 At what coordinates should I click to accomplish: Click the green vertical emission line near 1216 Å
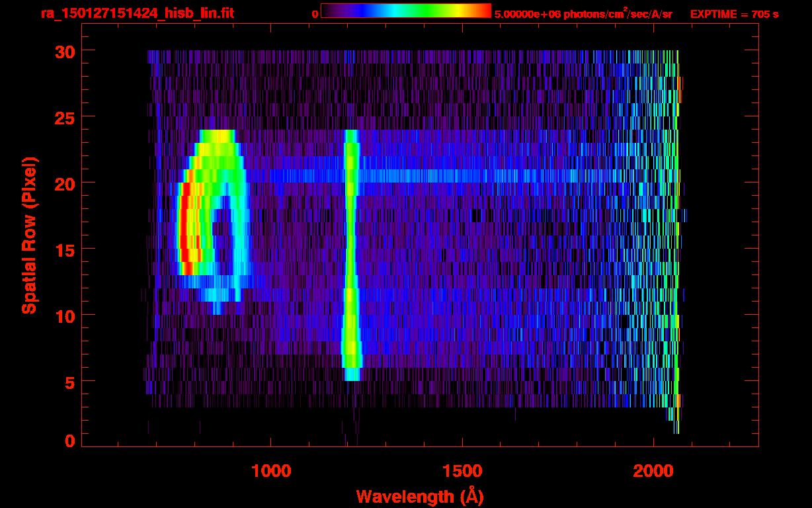pos(350,255)
